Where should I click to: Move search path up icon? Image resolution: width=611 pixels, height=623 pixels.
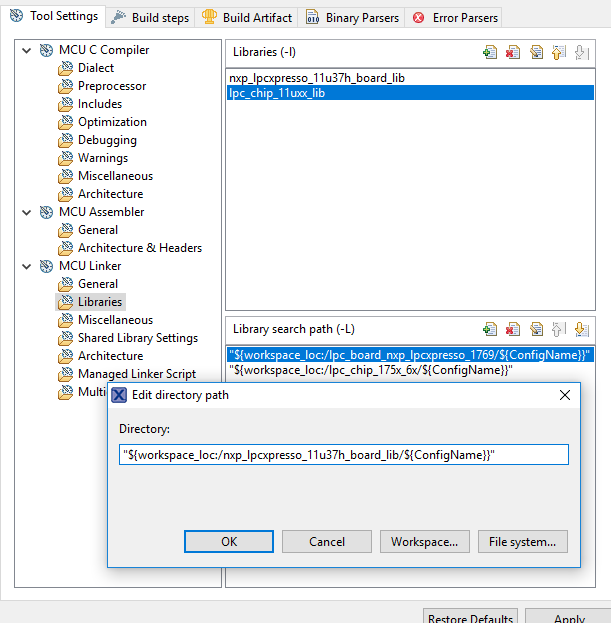[559, 329]
